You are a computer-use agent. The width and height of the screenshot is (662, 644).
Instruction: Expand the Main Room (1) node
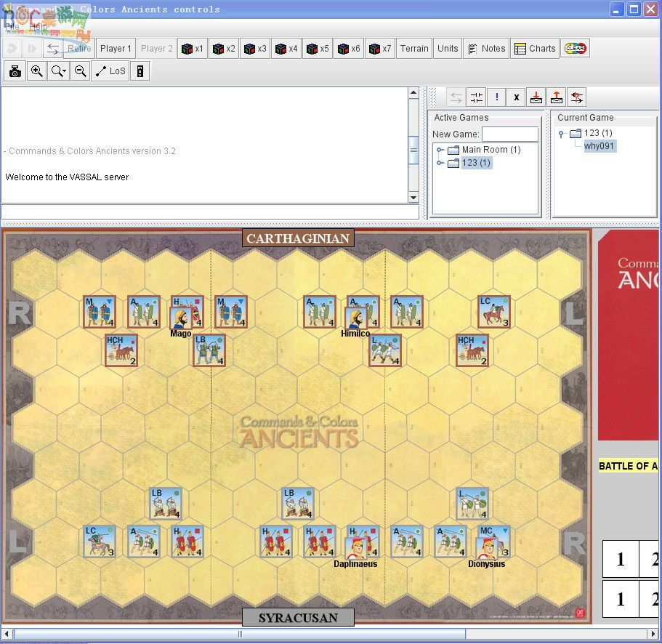pyautogui.click(x=440, y=150)
